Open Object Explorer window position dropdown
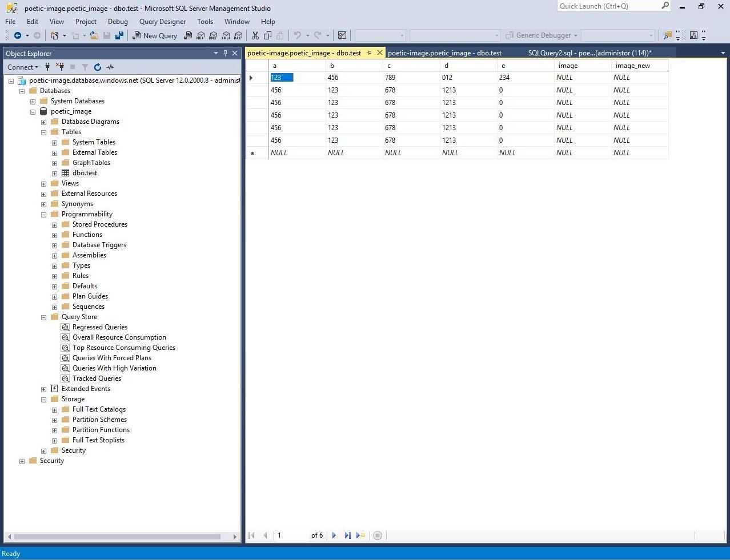The width and height of the screenshot is (730, 560). click(216, 53)
